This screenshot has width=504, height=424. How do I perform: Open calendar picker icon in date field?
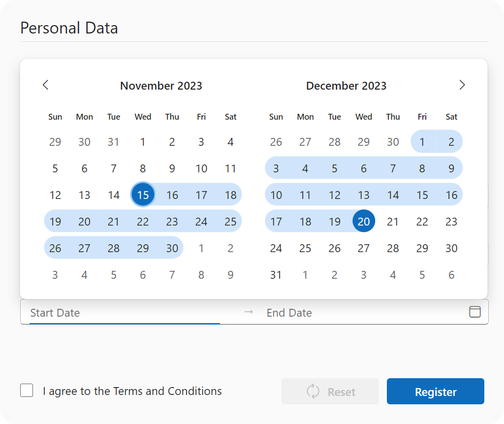coord(474,312)
